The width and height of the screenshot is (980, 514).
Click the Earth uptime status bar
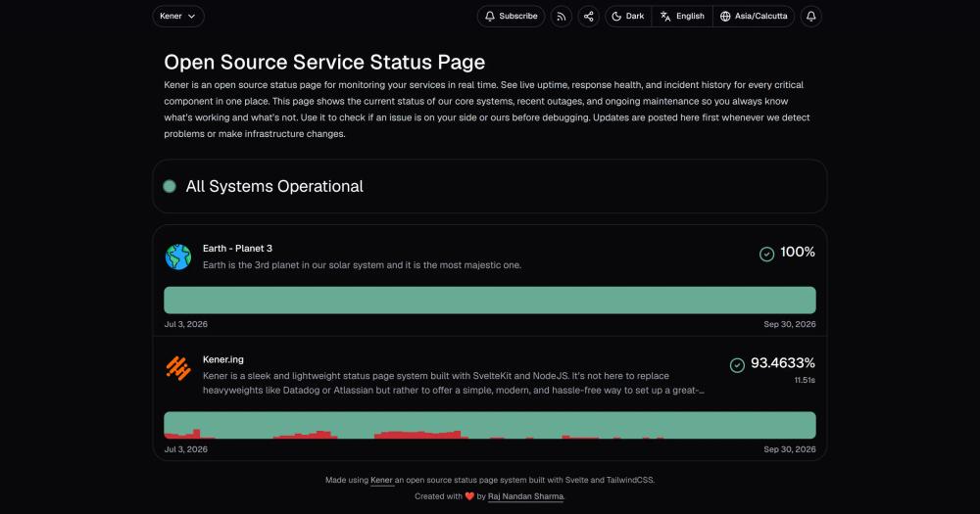click(489, 300)
